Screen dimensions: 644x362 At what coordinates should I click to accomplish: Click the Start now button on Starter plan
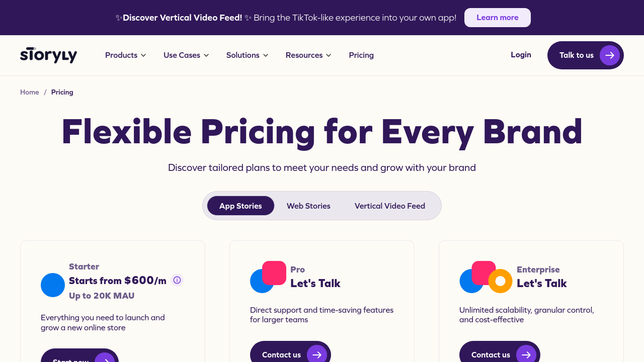[x=79, y=357]
